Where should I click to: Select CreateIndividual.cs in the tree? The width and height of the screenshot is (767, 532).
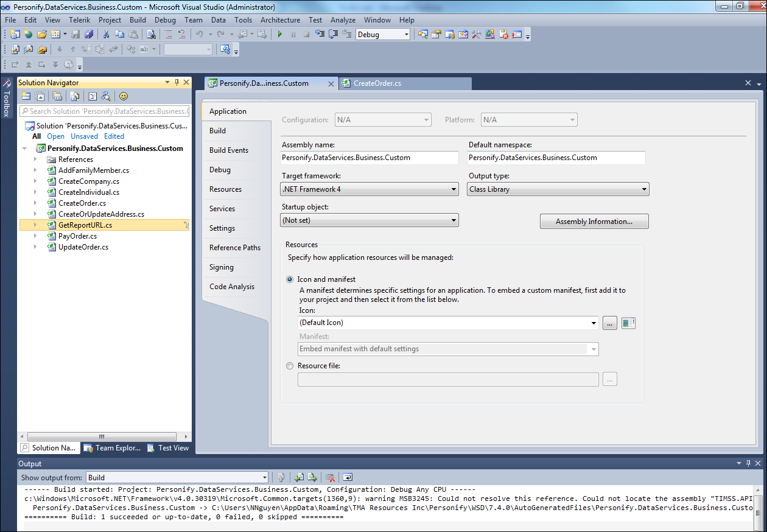[89, 192]
